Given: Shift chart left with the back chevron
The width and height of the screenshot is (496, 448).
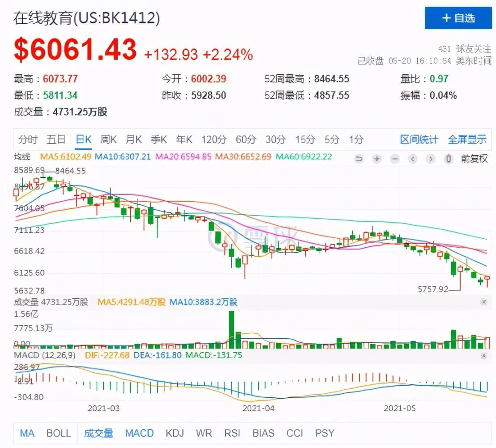Looking at the screenshot, I should click(x=412, y=158).
